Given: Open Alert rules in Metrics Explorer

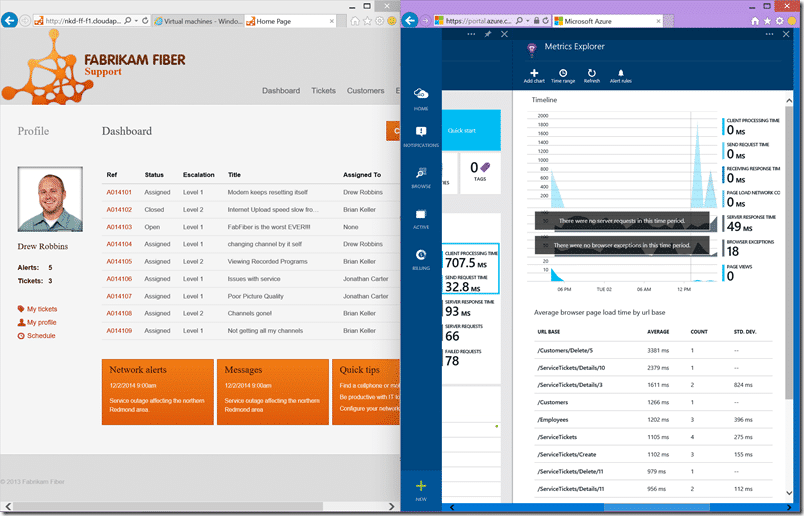Looking at the screenshot, I should [x=620, y=76].
